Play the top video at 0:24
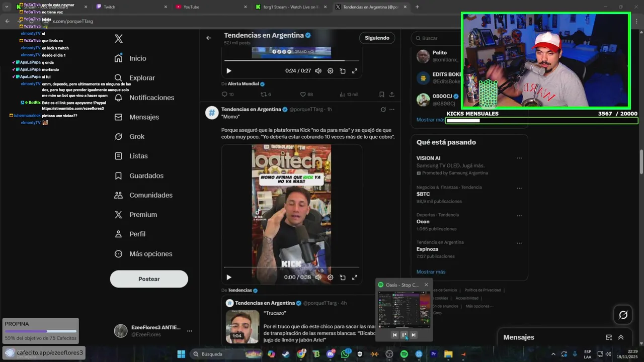644x362 pixels. [229, 71]
